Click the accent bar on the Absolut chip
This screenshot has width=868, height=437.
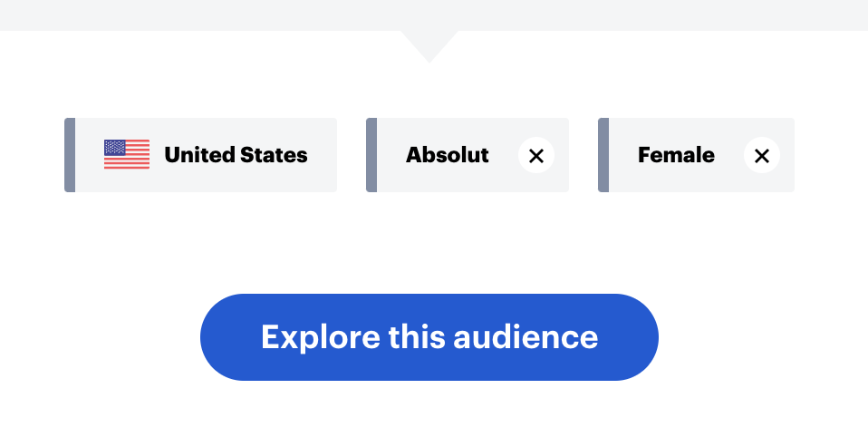371,155
